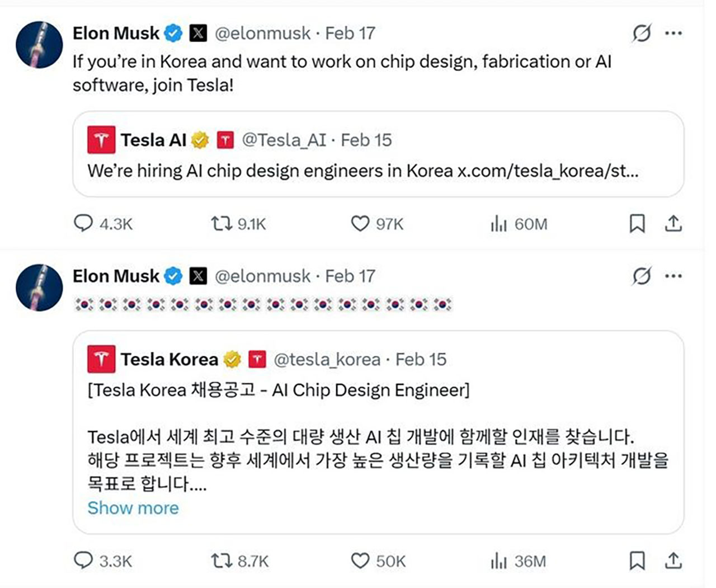
Task: Reply to the flag emoji tweet
Action: [x=84, y=561]
